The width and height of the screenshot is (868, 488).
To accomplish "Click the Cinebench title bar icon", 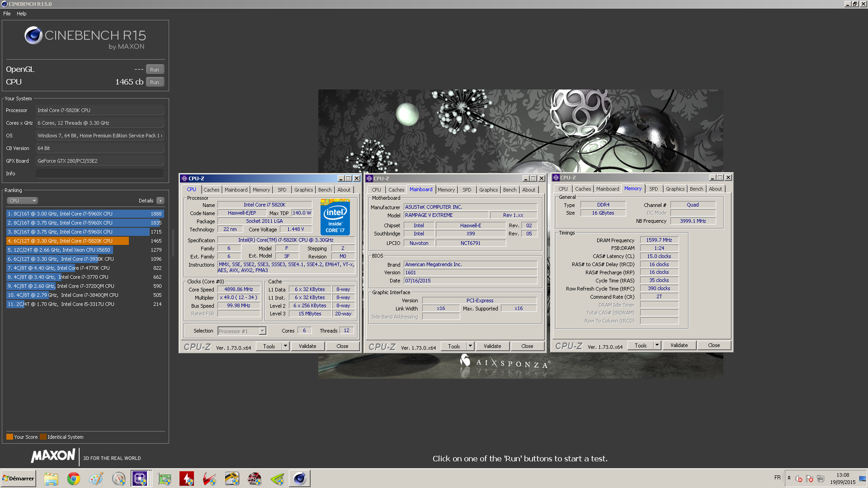I will click(4, 4).
